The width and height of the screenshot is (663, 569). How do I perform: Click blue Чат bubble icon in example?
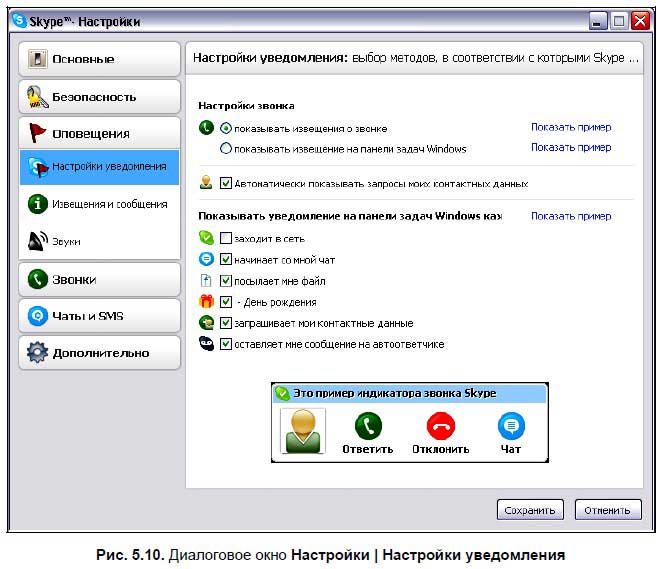pos(511,426)
